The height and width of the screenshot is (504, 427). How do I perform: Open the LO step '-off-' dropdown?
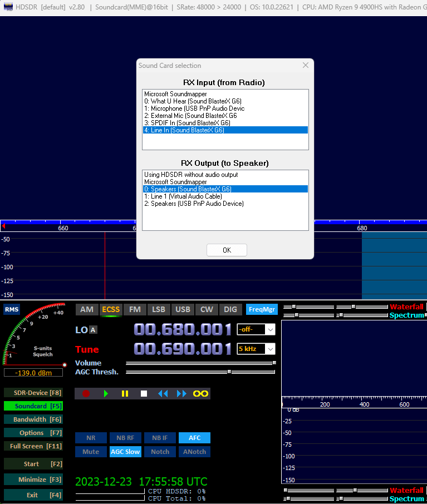pyautogui.click(x=271, y=329)
